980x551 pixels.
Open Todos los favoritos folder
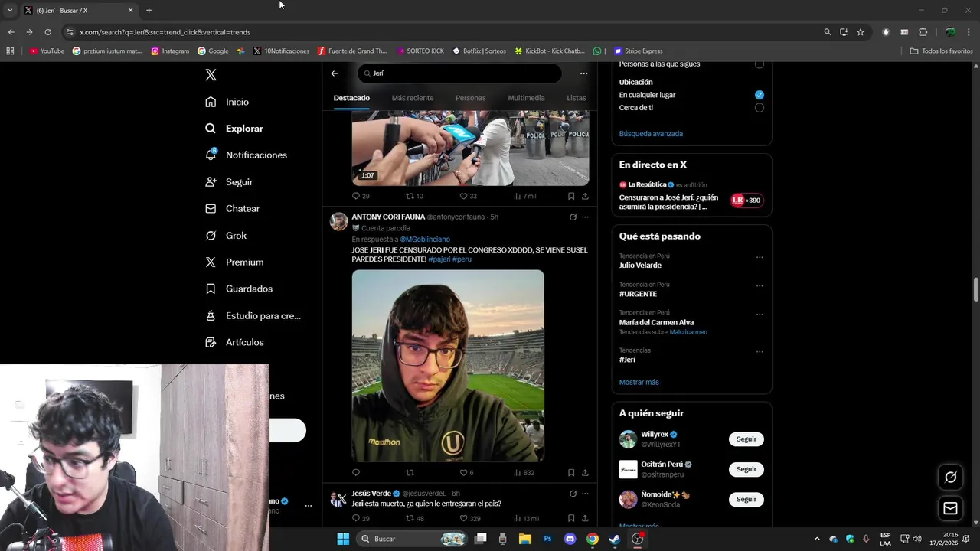[x=941, y=51]
